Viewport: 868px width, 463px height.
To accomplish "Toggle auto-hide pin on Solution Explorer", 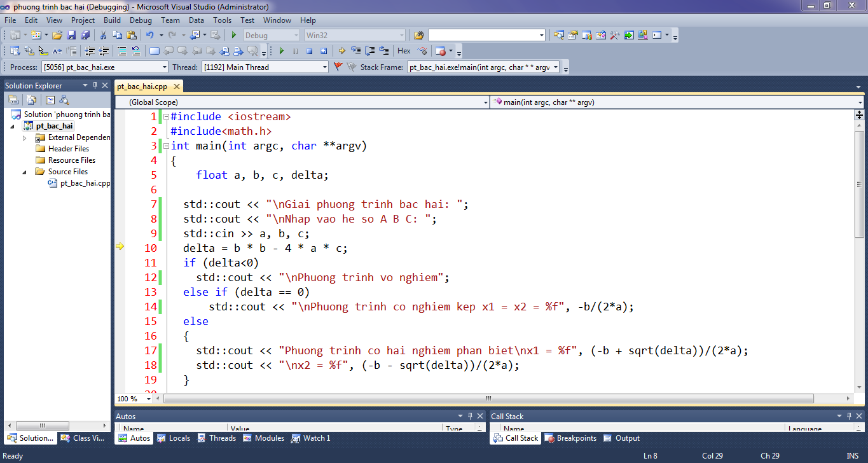I will [x=95, y=86].
